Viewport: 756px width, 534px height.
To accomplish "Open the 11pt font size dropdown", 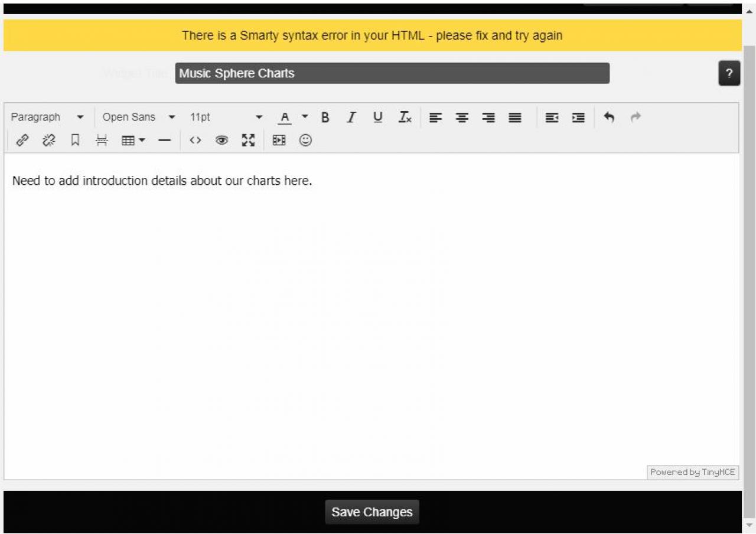I will click(x=226, y=118).
